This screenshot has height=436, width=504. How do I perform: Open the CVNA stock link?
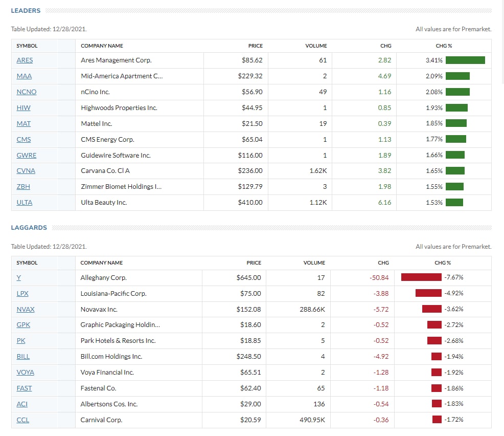[26, 170]
